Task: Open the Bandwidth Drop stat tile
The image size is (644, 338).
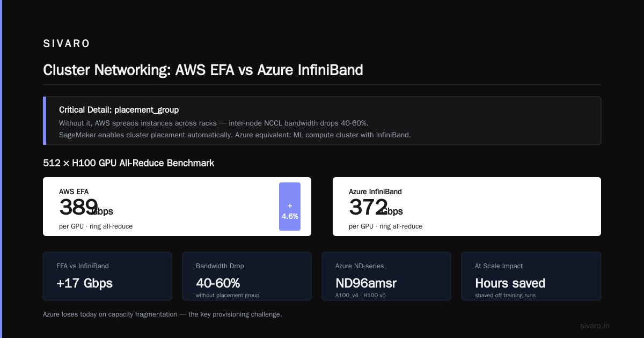Action: click(247, 276)
